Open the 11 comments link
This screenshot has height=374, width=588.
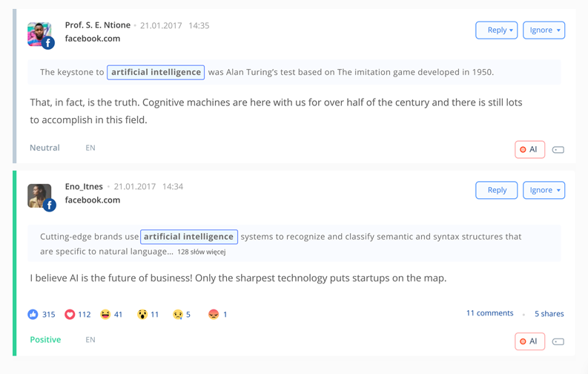pyautogui.click(x=489, y=313)
